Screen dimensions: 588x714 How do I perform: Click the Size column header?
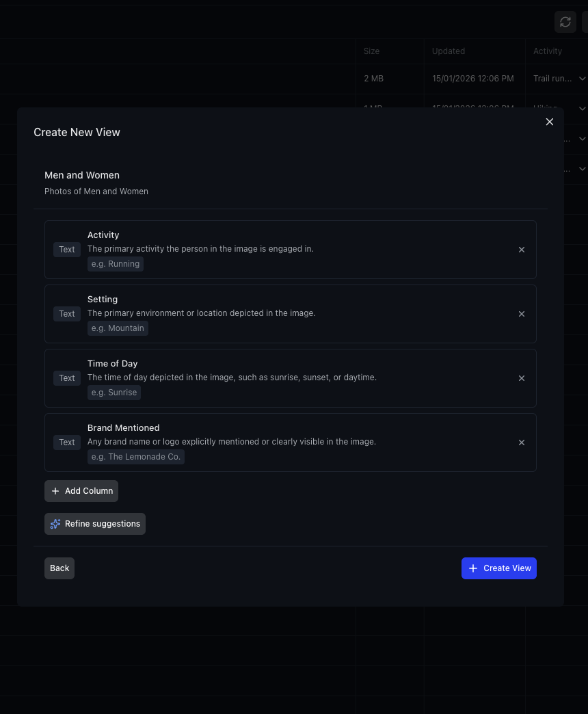coord(371,51)
